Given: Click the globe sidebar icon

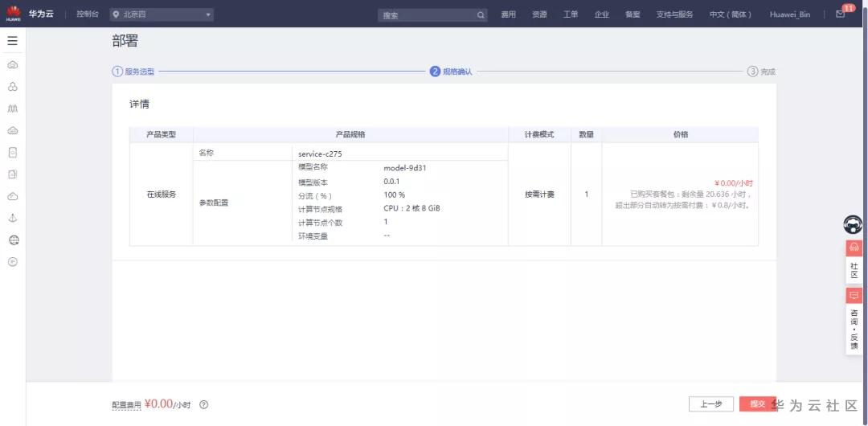Looking at the screenshot, I should point(14,240).
